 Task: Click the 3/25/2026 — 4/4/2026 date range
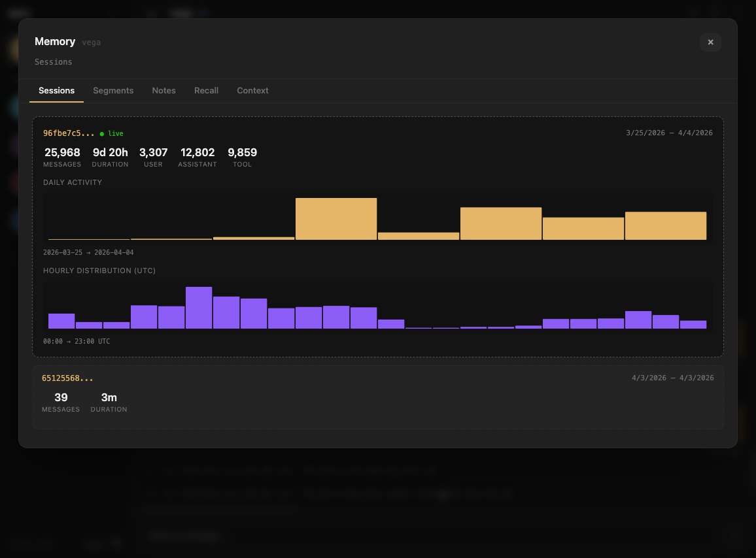(x=668, y=133)
